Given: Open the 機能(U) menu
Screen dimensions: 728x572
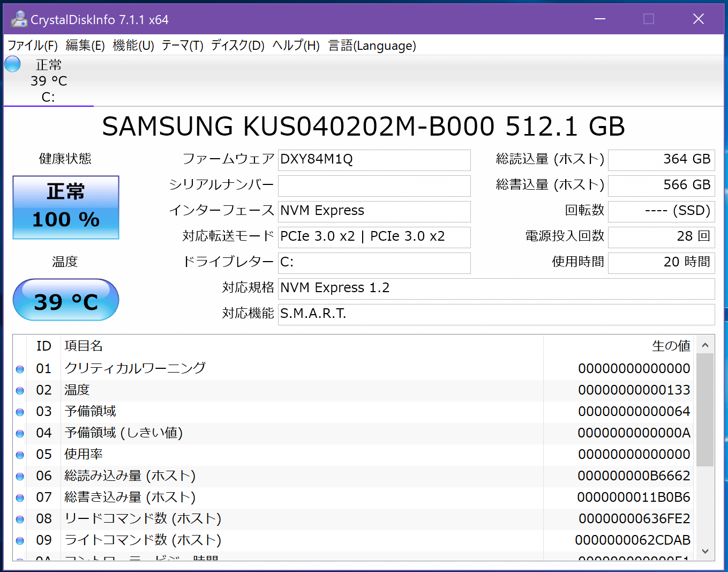Looking at the screenshot, I should coord(133,46).
